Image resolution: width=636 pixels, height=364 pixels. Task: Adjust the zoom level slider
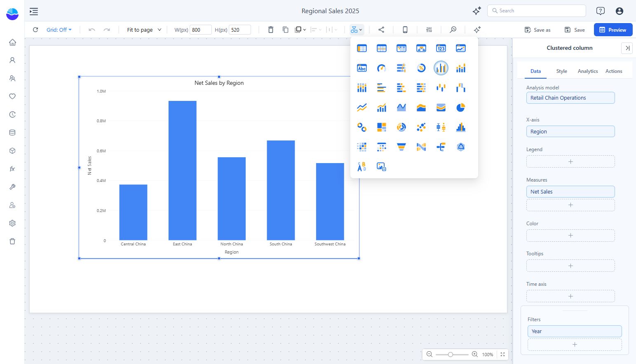click(451, 354)
